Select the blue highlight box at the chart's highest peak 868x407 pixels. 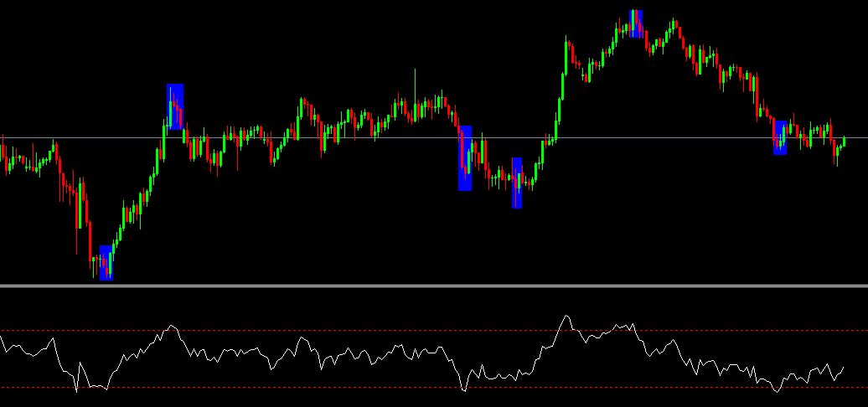(x=636, y=23)
